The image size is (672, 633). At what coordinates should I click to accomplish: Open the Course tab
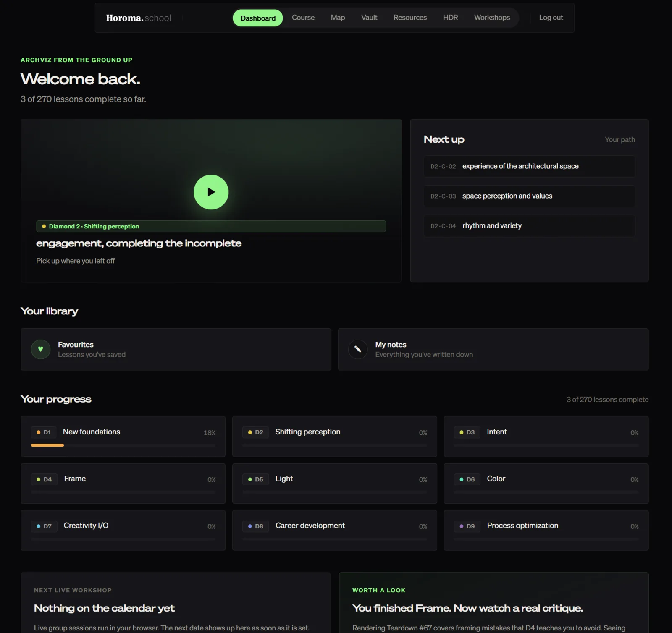[303, 18]
